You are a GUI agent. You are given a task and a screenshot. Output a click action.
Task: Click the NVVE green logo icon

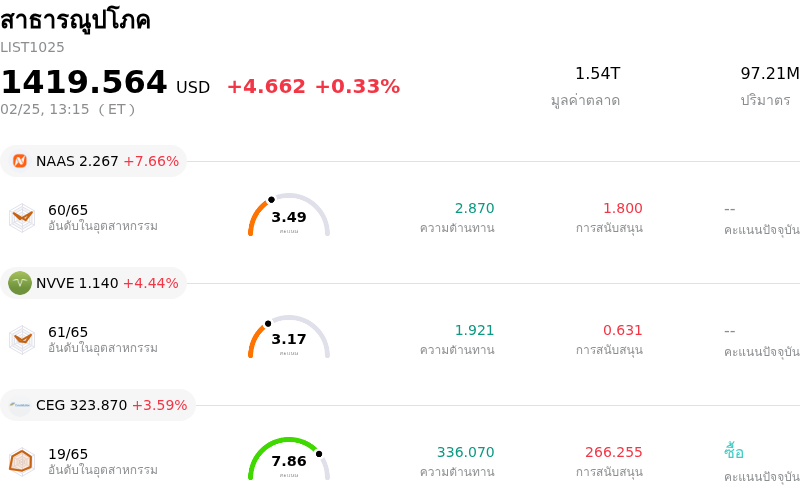[x=20, y=283]
